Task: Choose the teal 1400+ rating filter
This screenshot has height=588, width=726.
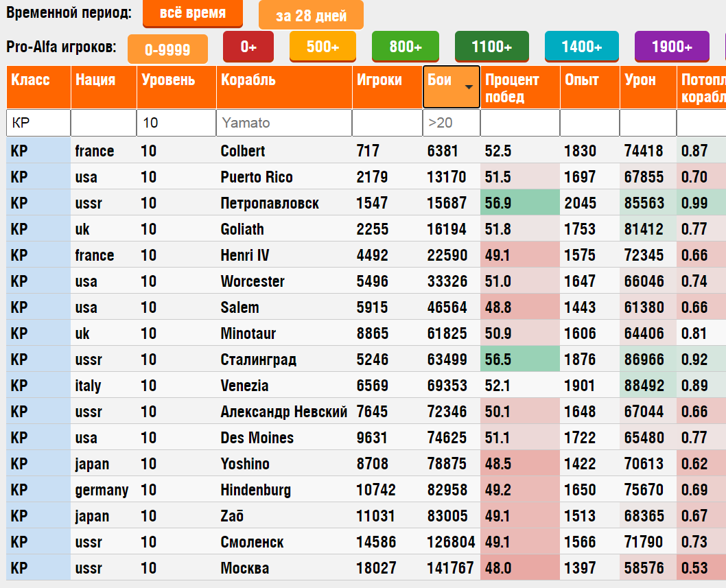Action: click(x=581, y=47)
